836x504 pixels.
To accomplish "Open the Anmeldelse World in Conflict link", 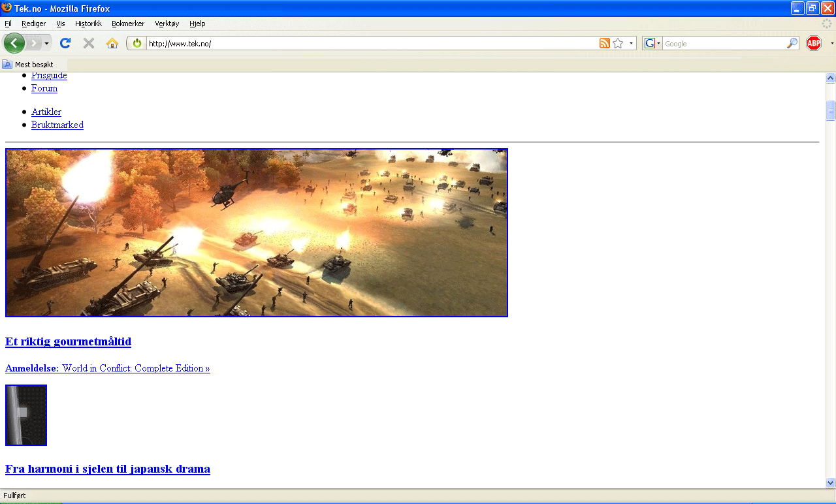I will click(108, 368).
